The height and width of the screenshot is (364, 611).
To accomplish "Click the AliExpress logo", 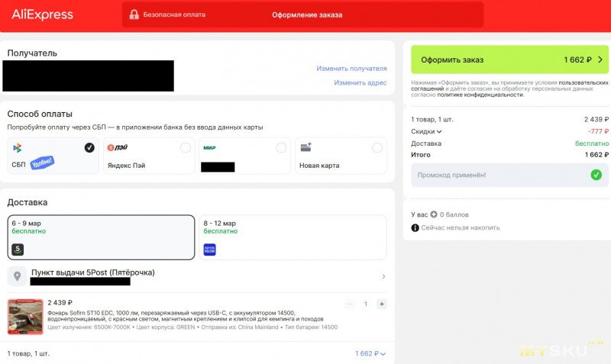I will tap(43, 14).
